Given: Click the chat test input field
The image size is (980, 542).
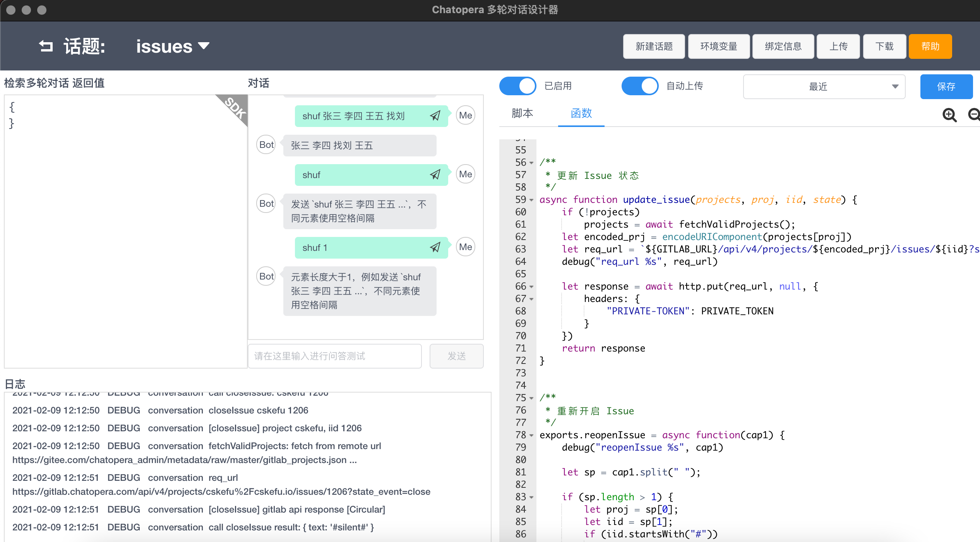Looking at the screenshot, I should (335, 356).
